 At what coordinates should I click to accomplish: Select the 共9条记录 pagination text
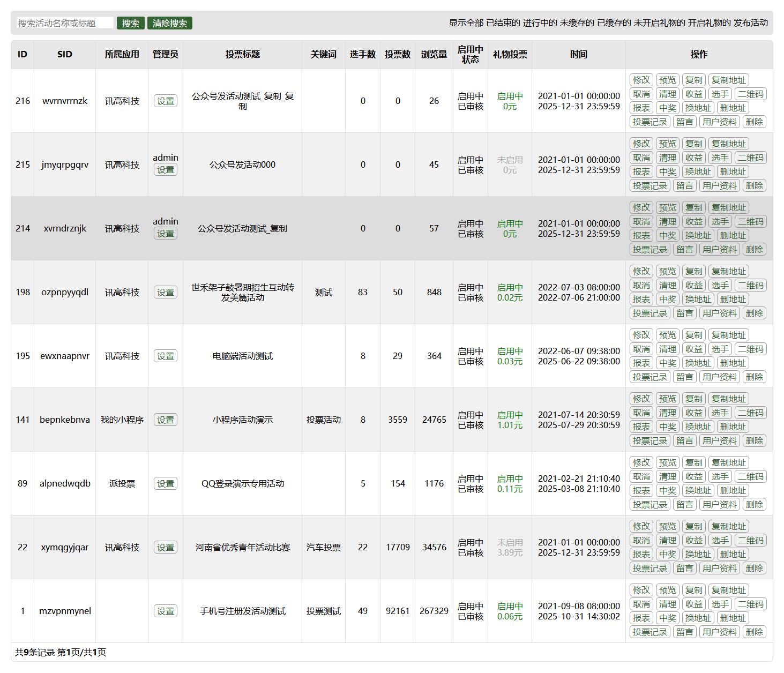click(35, 652)
